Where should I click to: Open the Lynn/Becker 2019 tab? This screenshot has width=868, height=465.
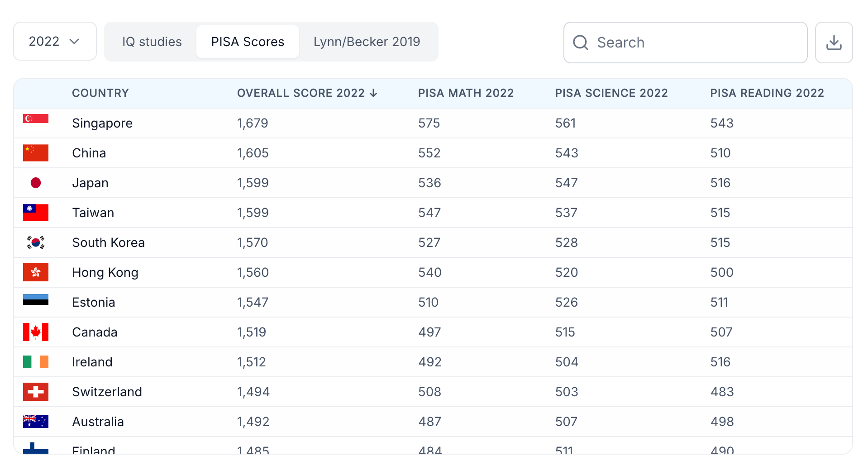[x=367, y=42]
